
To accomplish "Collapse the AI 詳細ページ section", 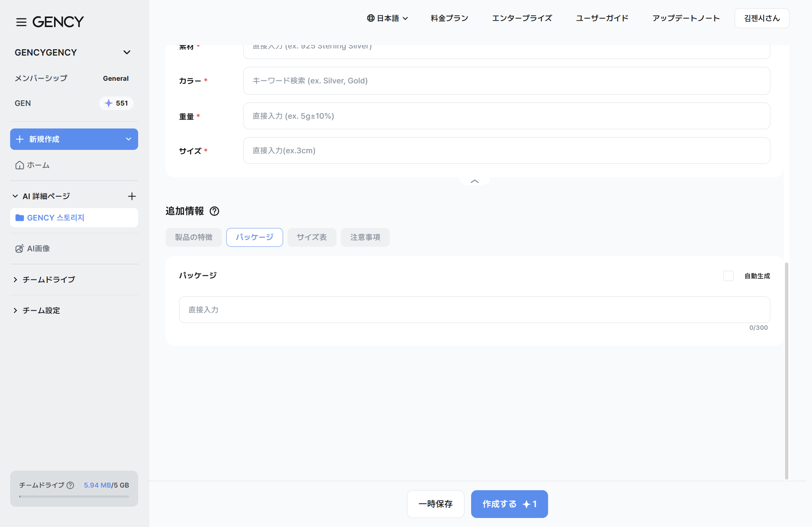I will pos(15,196).
